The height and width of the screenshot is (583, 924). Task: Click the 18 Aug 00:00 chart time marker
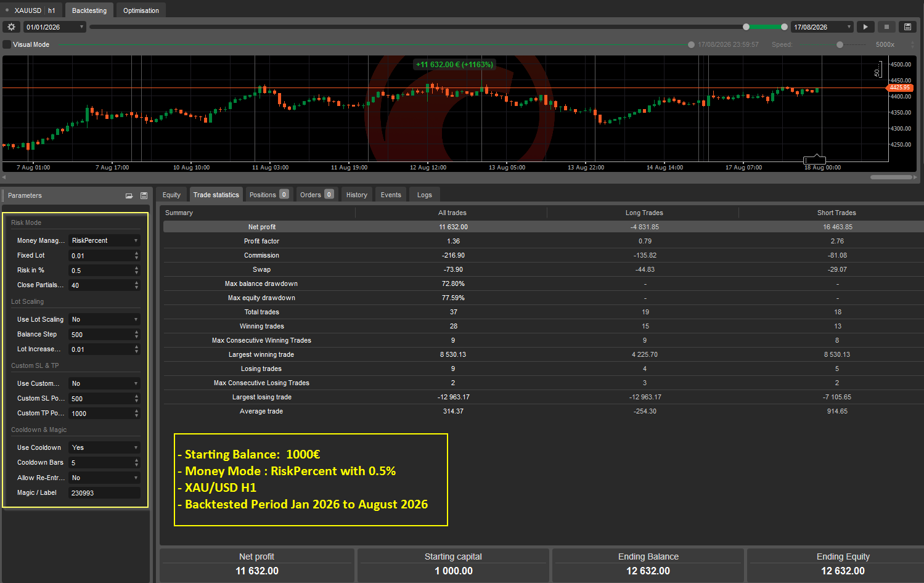coord(822,168)
